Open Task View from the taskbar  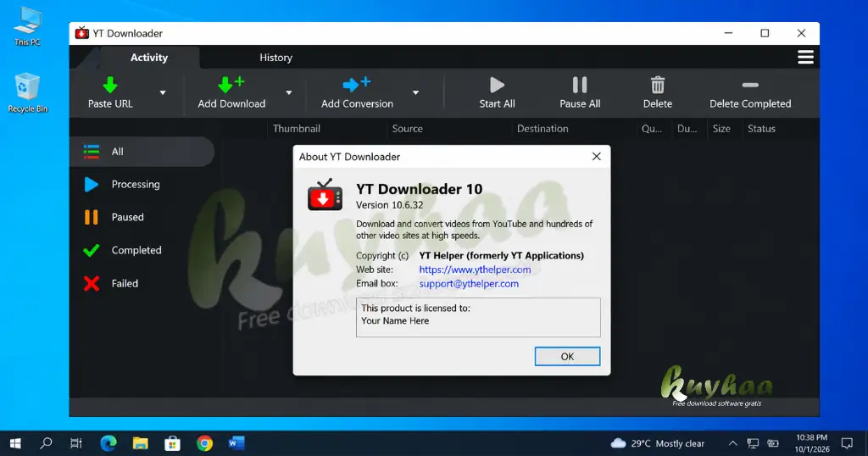tap(76, 443)
